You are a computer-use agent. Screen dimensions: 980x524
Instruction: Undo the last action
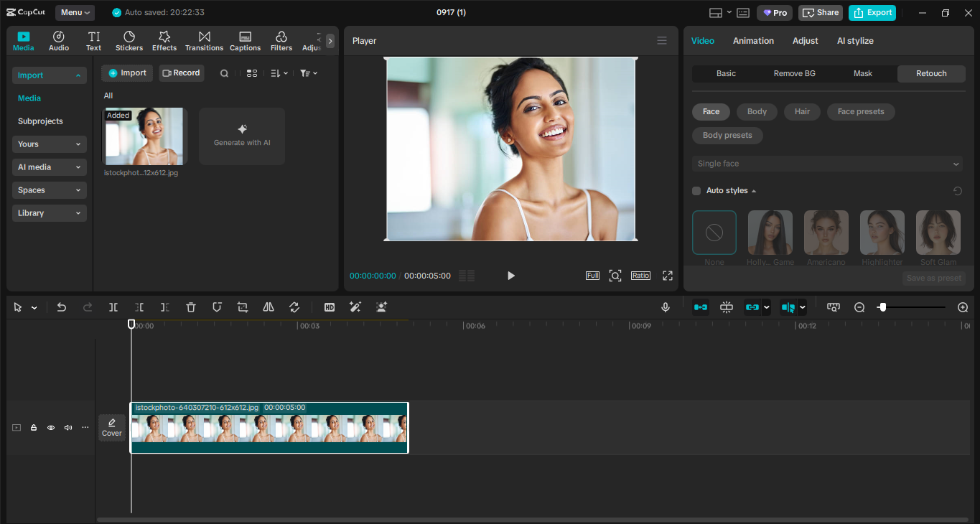tap(61, 307)
